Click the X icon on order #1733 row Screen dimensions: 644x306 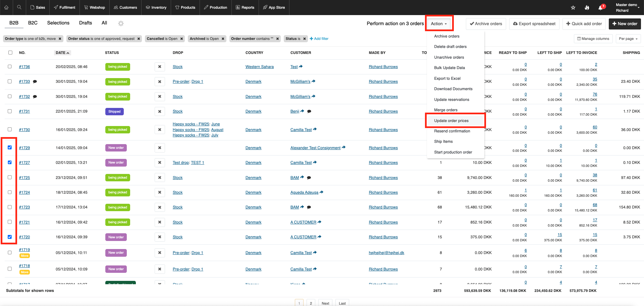160,82
